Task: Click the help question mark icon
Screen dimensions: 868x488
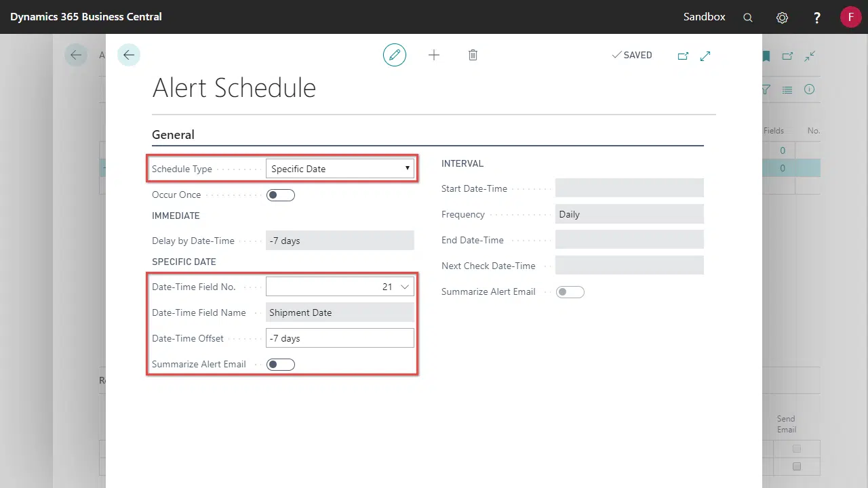Action: coord(817,18)
